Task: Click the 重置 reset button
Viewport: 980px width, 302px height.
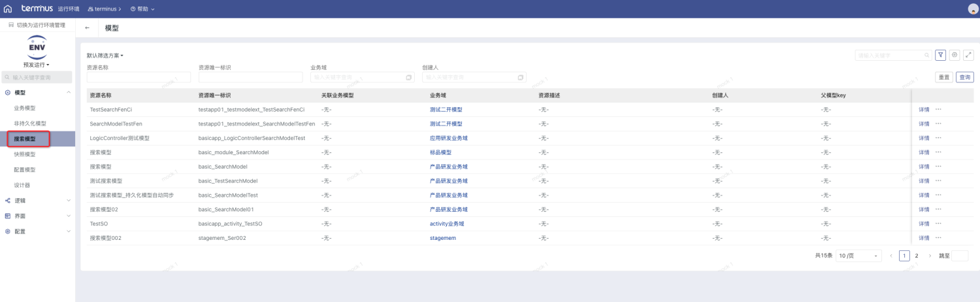Action: click(944, 77)
